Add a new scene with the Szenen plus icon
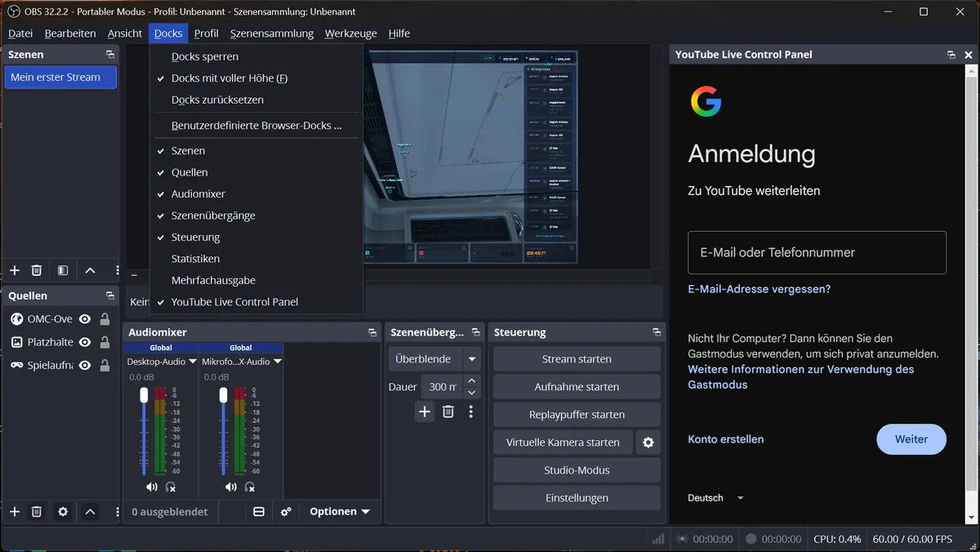Screen dimensions: 980x552 (15, 270)
